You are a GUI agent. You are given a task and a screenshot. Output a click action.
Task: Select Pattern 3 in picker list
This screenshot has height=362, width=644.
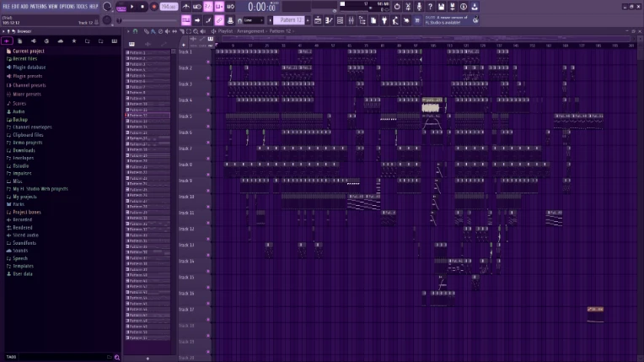[148, 64]
